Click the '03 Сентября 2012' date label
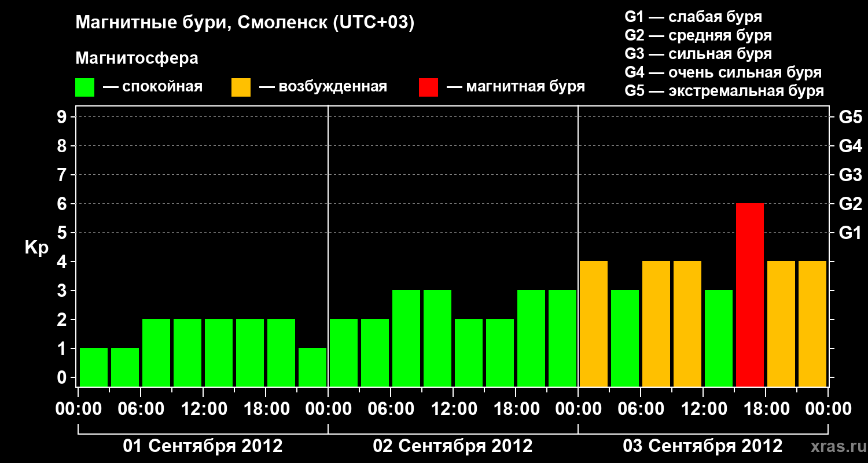Screen dimensions: 868x463 (x=703, y=446)
